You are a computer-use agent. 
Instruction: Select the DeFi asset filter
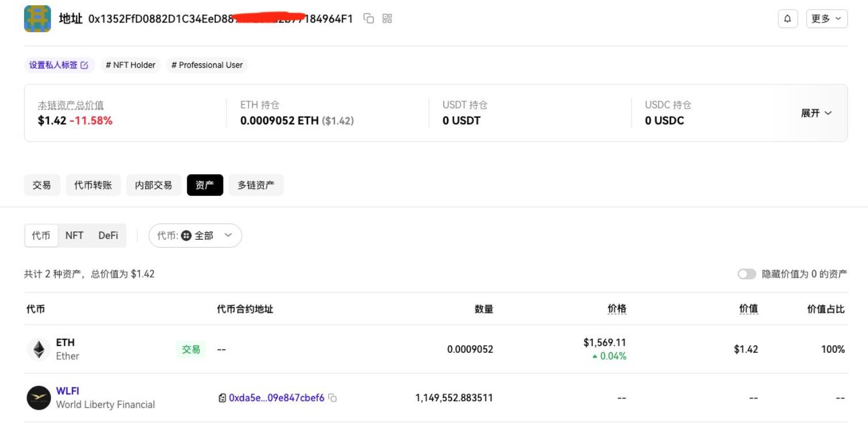(108, 236)
